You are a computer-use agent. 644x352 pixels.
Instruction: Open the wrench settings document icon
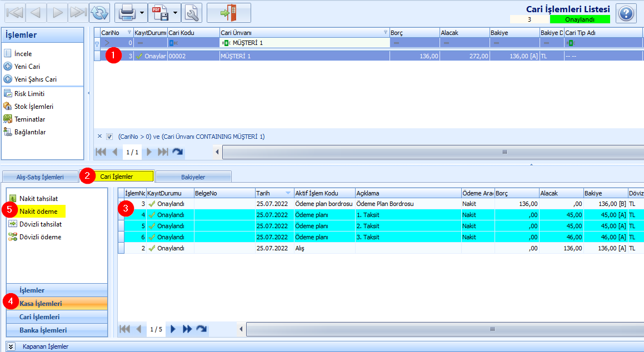click(192, 13)
